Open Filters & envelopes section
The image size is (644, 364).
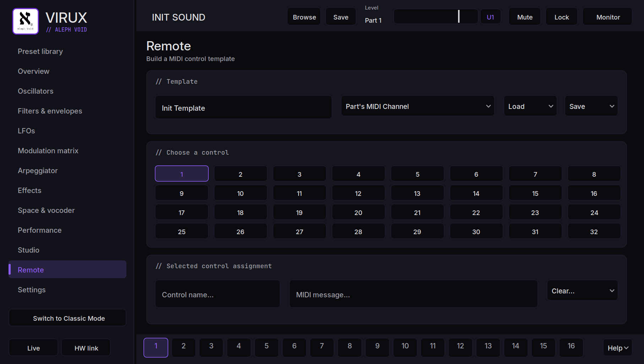click(67, 111)
